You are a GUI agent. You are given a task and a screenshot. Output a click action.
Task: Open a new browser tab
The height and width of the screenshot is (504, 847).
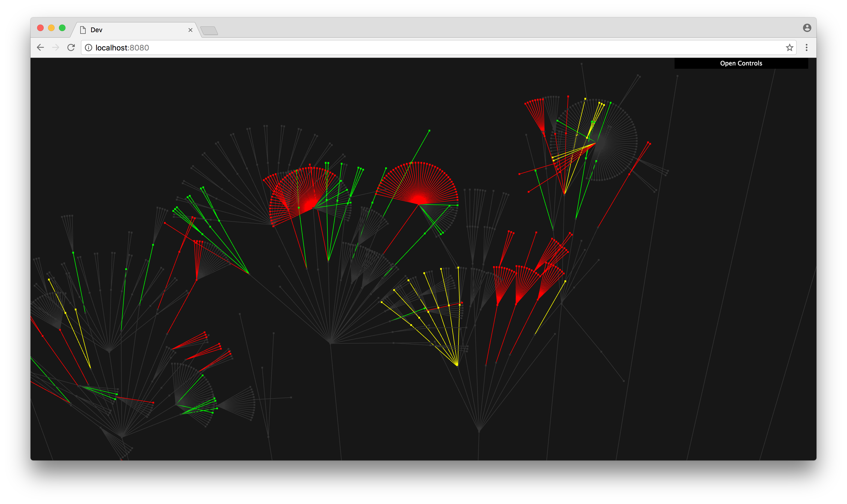[x=209, y=31]
